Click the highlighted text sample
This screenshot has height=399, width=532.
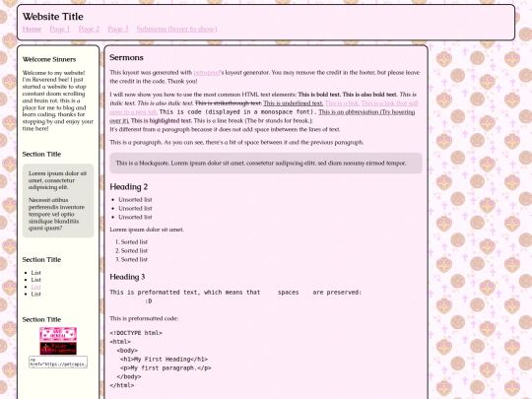(162, 121)
